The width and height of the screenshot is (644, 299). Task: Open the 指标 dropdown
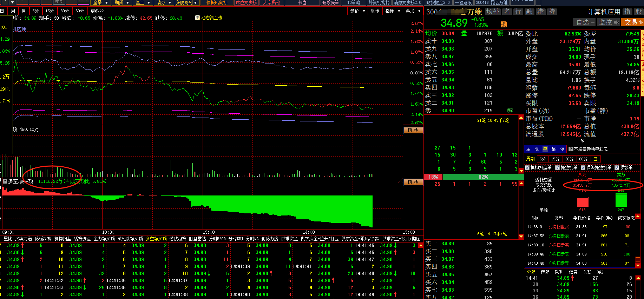(393, 11)
